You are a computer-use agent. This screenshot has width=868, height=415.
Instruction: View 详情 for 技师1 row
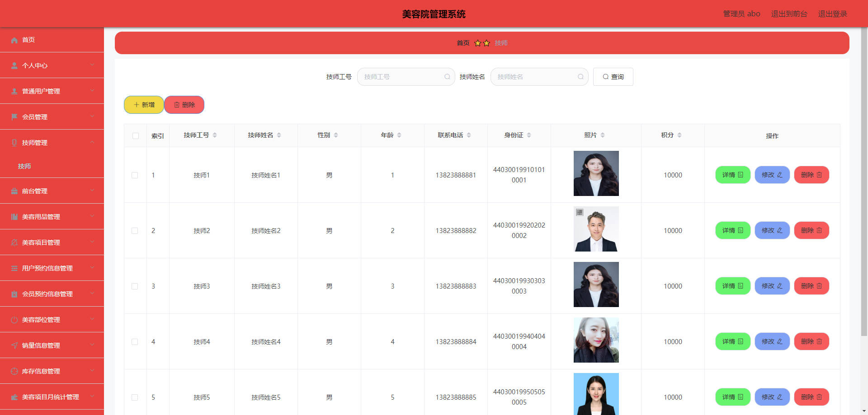pyautogui.click(x=733, y=175)
